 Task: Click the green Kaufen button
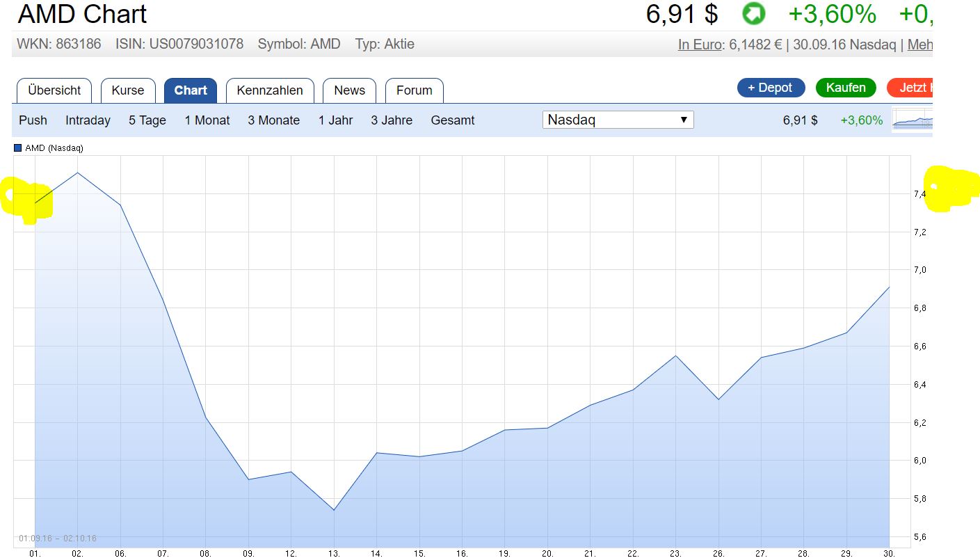[x=846, y=88]
